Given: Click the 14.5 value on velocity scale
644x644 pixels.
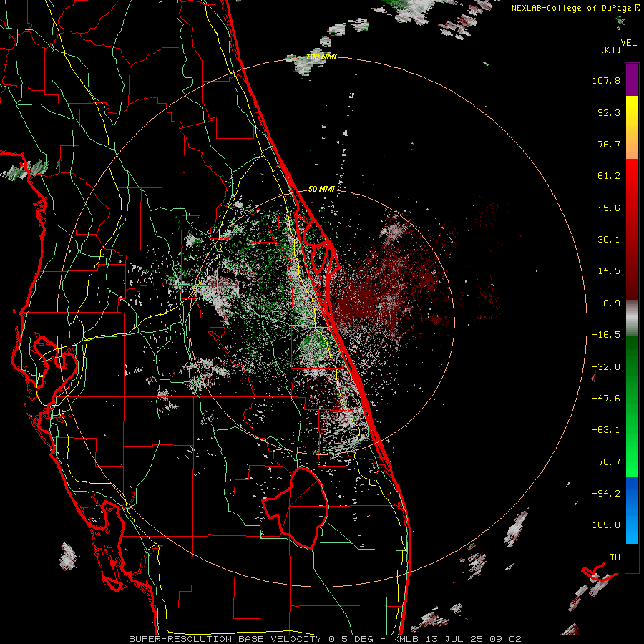Looking at the screenshot, I should tap(609, 271).
